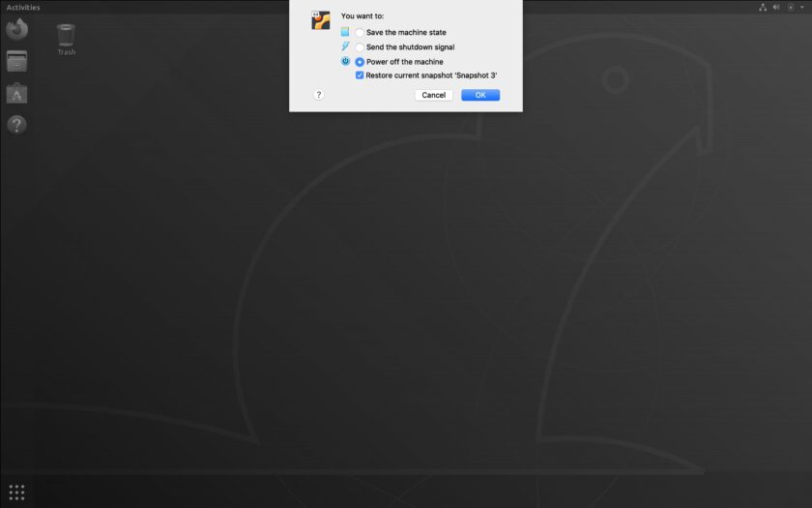Click the network status icon in top bar
The height and width of the screenshot is (508, 812).
click(x=763, y=8)
